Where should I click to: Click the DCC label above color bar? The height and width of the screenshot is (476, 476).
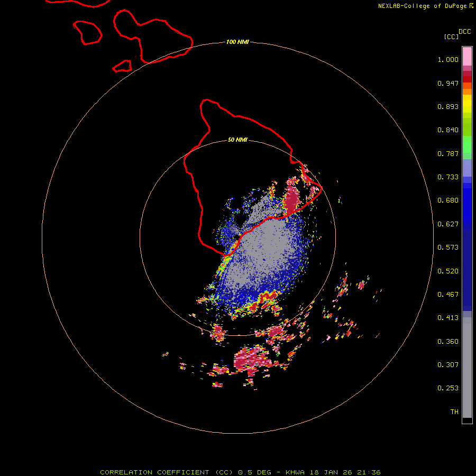coord(464,32)
